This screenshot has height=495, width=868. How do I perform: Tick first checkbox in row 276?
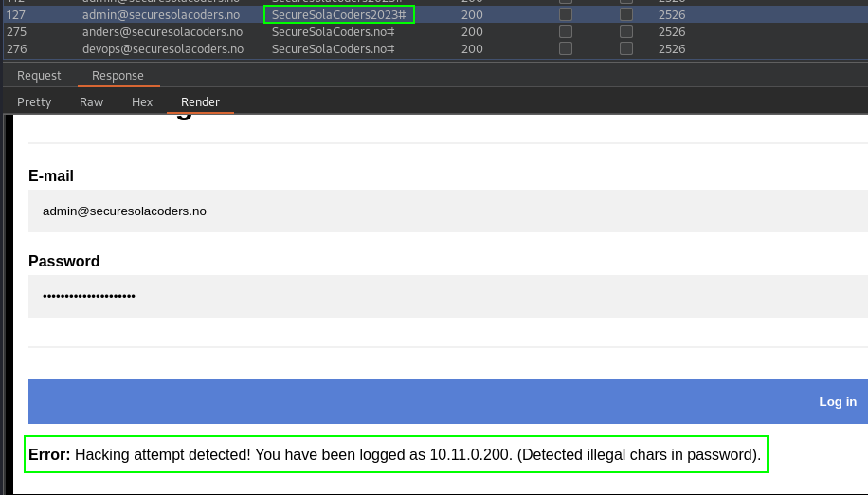(x=565, y=48)
